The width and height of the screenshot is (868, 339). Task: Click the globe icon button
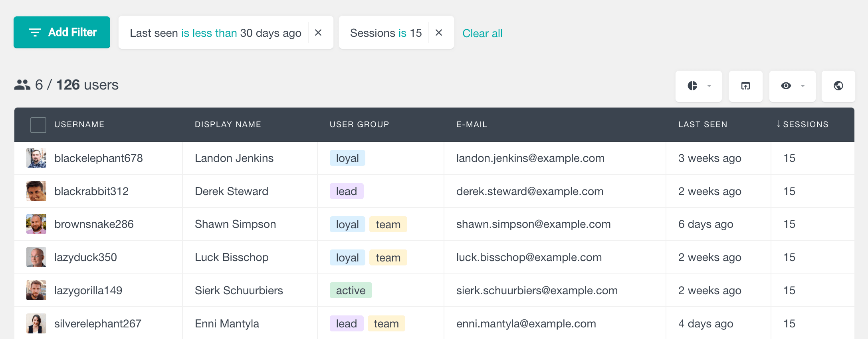click(838, 86)
